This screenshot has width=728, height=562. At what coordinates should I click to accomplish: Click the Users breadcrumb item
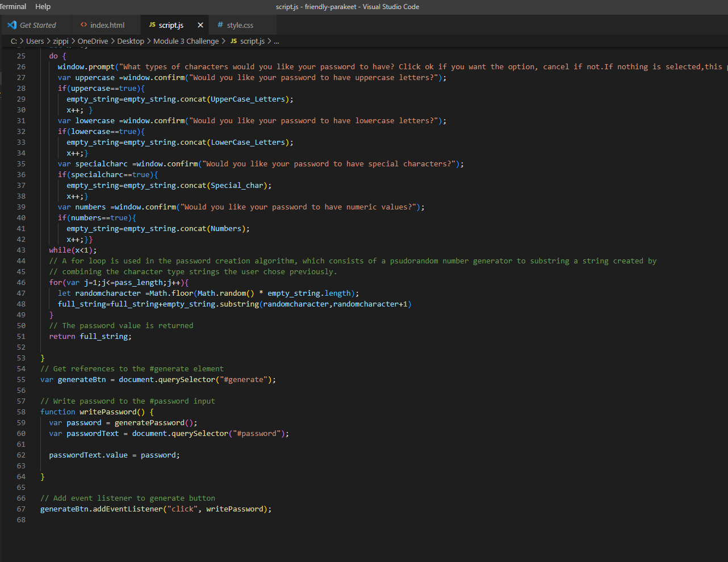pos(35,41)
